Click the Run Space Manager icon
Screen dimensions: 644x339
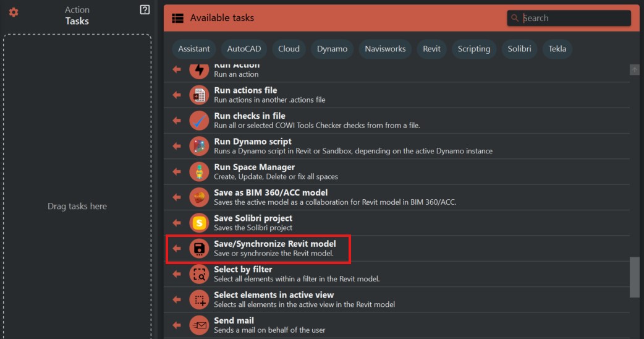(x=199, y=171)
